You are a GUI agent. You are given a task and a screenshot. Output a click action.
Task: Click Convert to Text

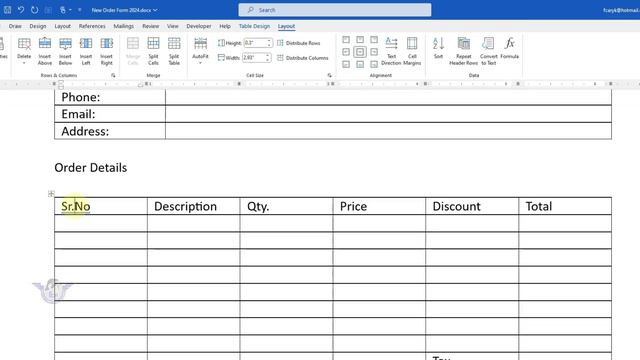click(x=489, y=51)
